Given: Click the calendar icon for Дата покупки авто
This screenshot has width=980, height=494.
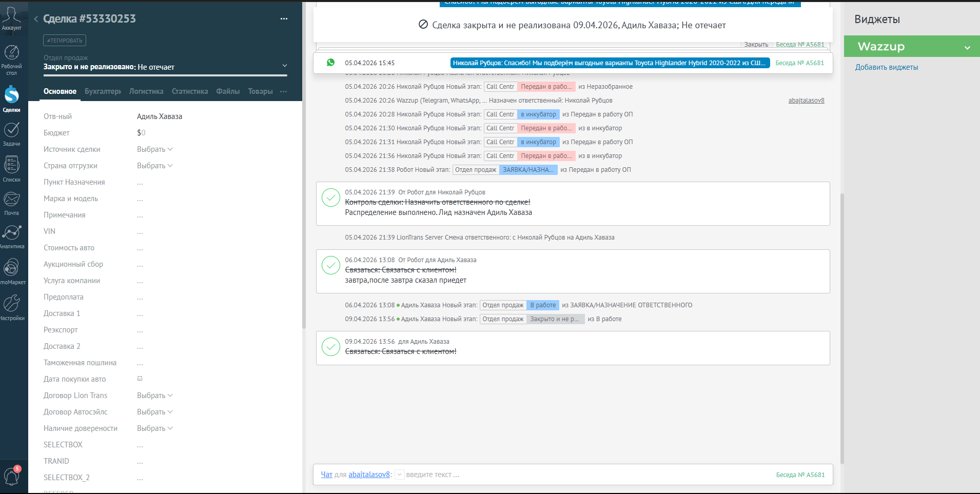Looking at the screenshot, I should click(x=140, y=379).
